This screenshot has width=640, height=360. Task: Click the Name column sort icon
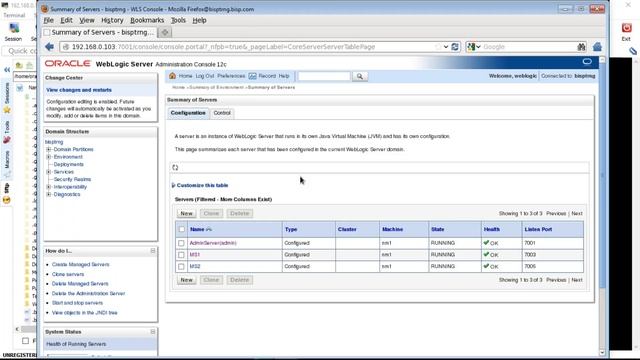209,229
